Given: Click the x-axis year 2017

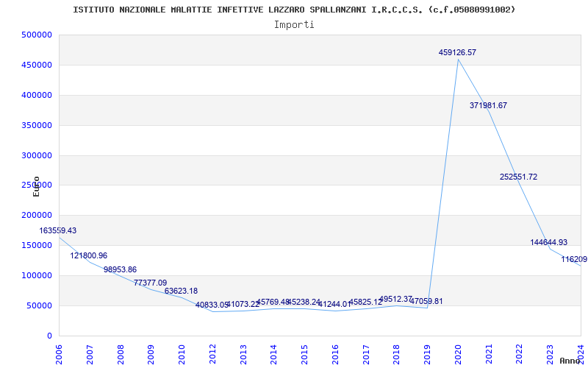Looking at the screenshot, I should (366, 355).
